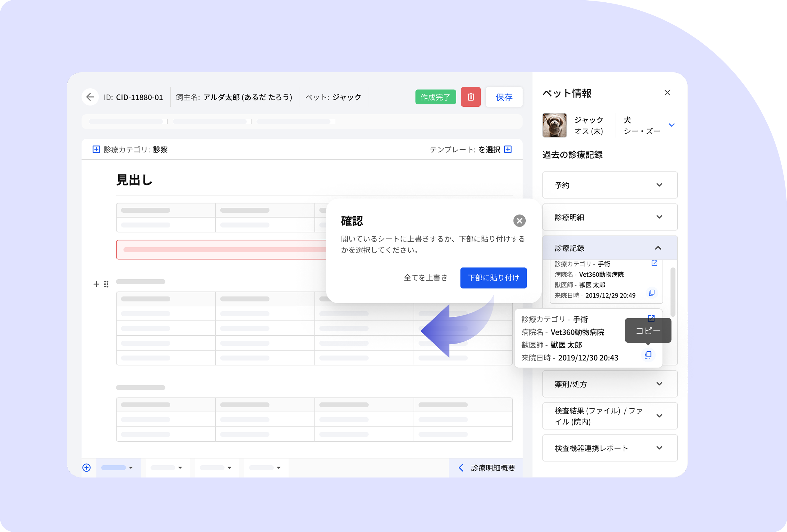Collapse the 診療記録 section
This screenshot has height=532, width=787.
coord(610,248)
